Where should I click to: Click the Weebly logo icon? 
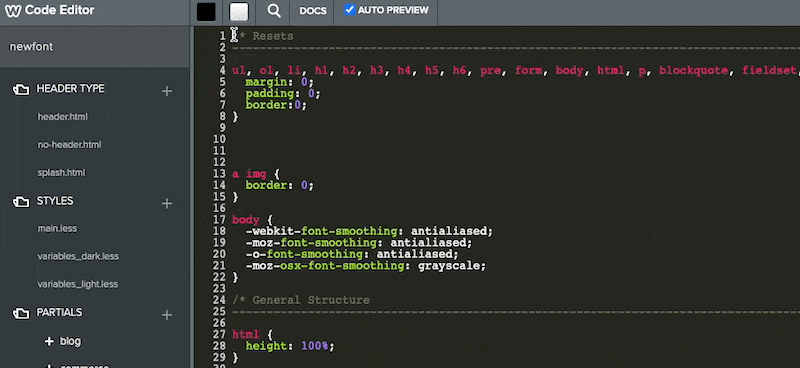point(13,11)
